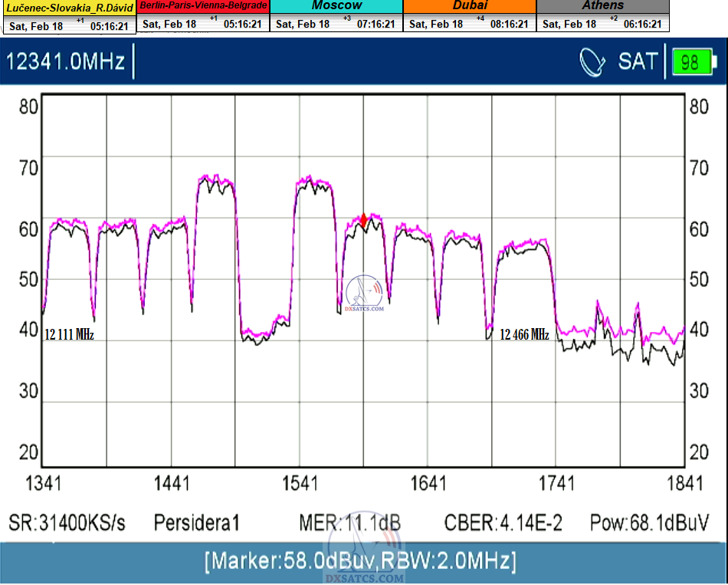Click the 12 111 MHz annotation label

(69, 334)
